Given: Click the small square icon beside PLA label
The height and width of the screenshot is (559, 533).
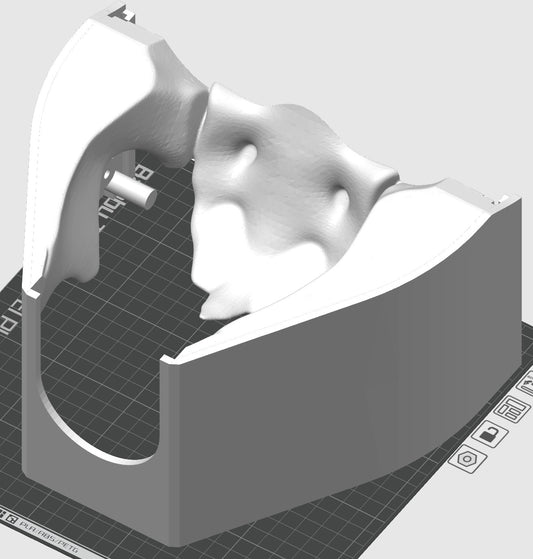Looking at the screenshot, I should click(x=12, y=520).
